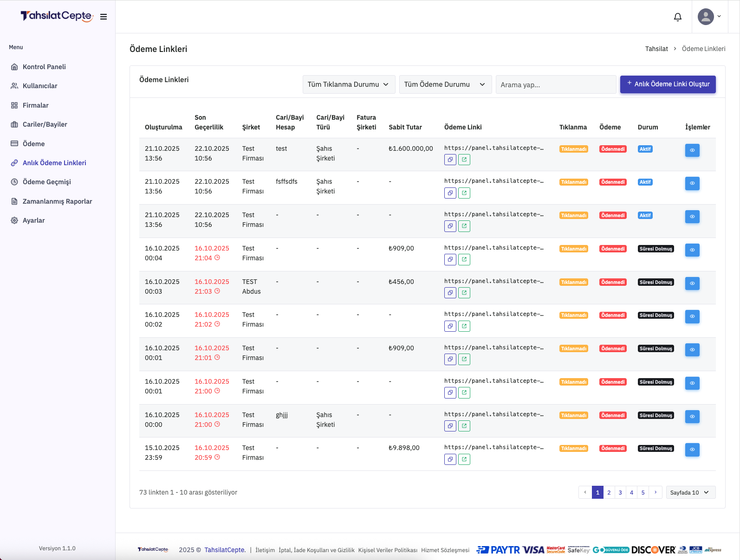Open Zamanlanmış Raporlar menu item
This screenshot has height=560, width=740.
coord(57,201)
